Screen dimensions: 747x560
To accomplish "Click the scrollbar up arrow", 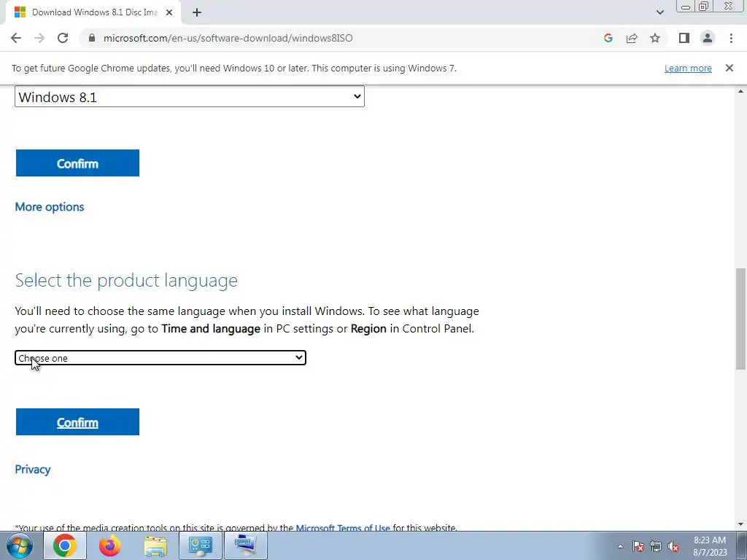I will tap(740, 91).
